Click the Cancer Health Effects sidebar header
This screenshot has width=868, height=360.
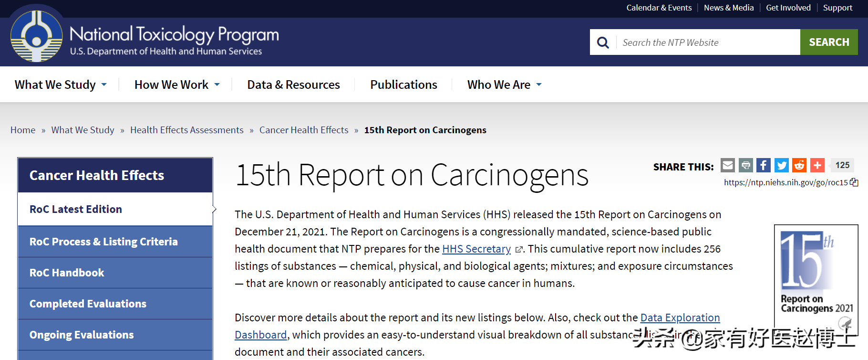point(115,175)
